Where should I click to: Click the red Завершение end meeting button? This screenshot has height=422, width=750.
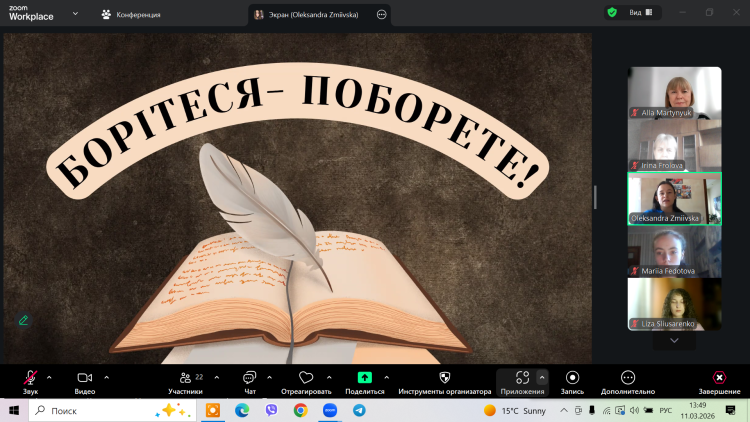click(x=719, y=382)
